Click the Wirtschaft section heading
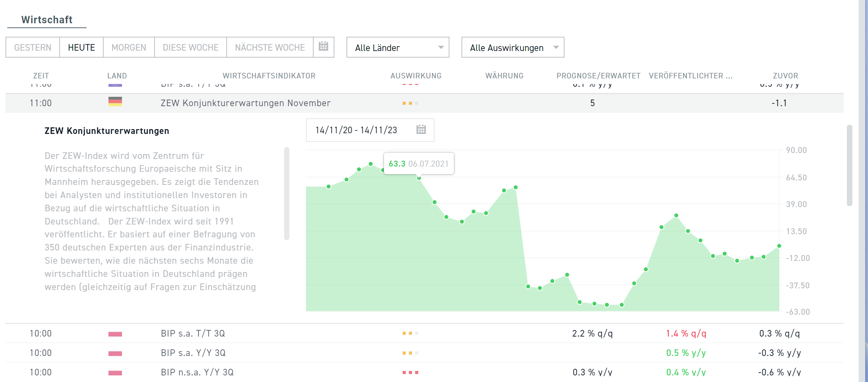The width and height of the screenshot is (868, 382). click(47, 20)
